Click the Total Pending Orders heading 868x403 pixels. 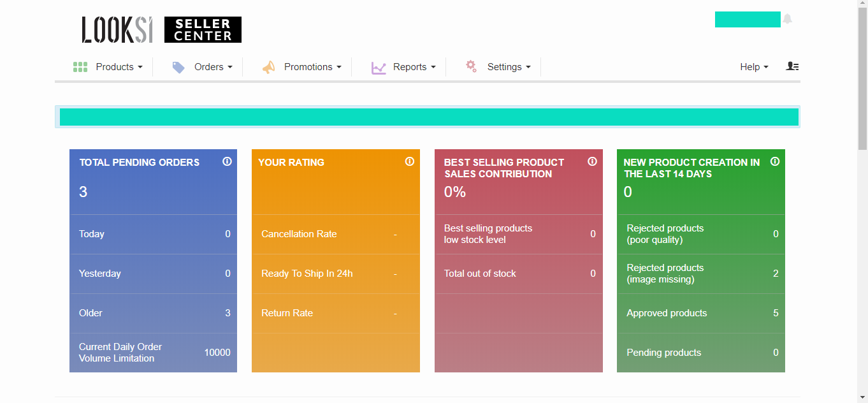140,163
